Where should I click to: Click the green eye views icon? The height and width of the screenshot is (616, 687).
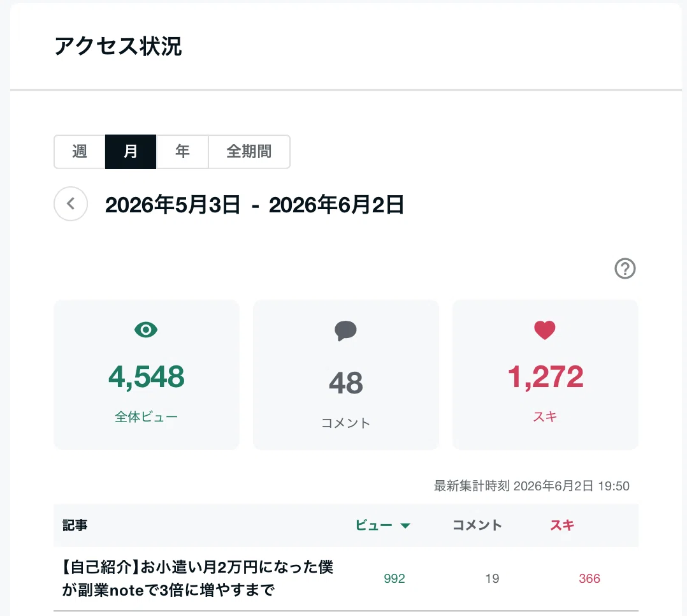click(146, 330)
